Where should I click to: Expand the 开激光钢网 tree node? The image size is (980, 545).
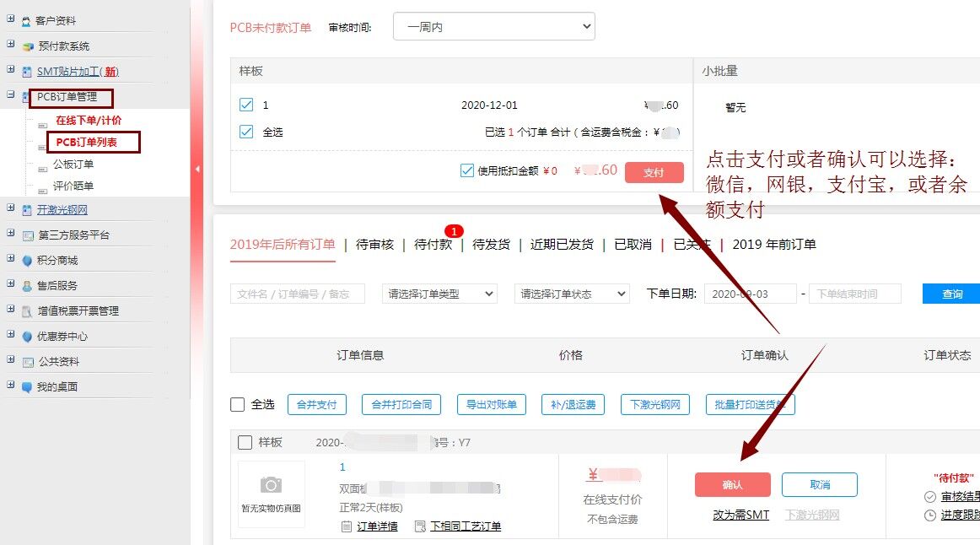point(11,209)
